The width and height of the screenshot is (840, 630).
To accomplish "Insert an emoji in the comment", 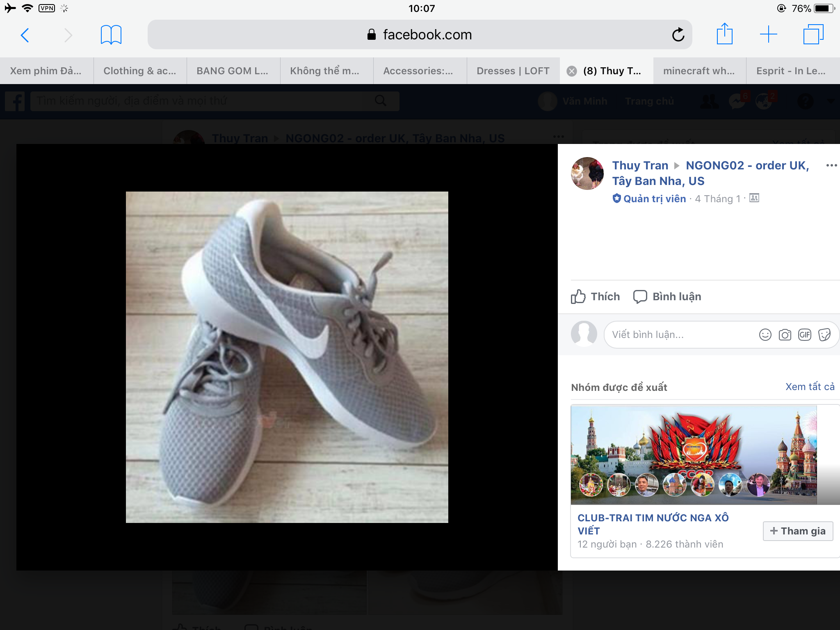I will pos(765,335).
